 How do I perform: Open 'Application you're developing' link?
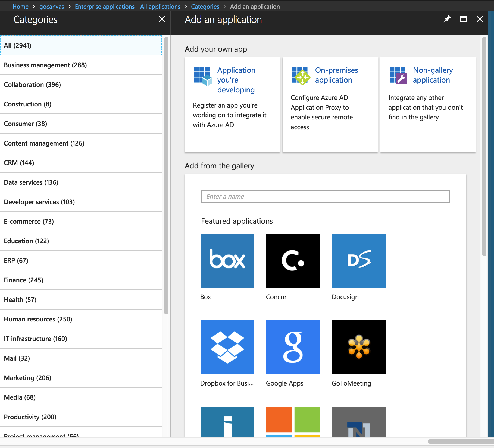coord(236,80)
